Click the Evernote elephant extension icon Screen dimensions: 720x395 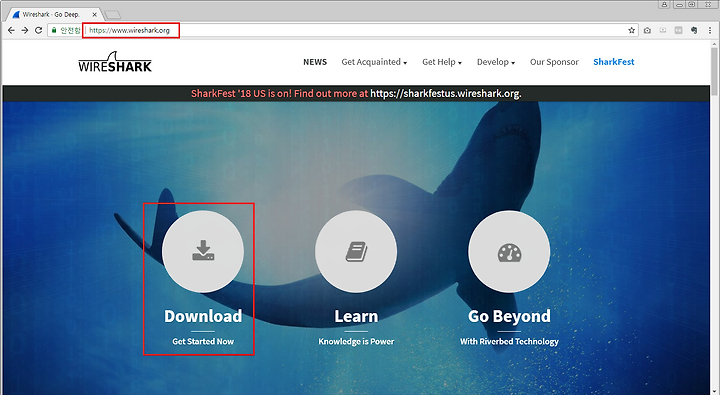694,30
